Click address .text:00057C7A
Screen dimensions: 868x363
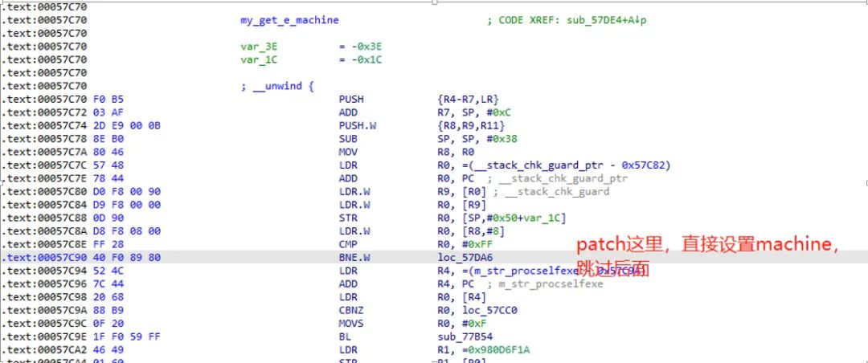point(43,152)
